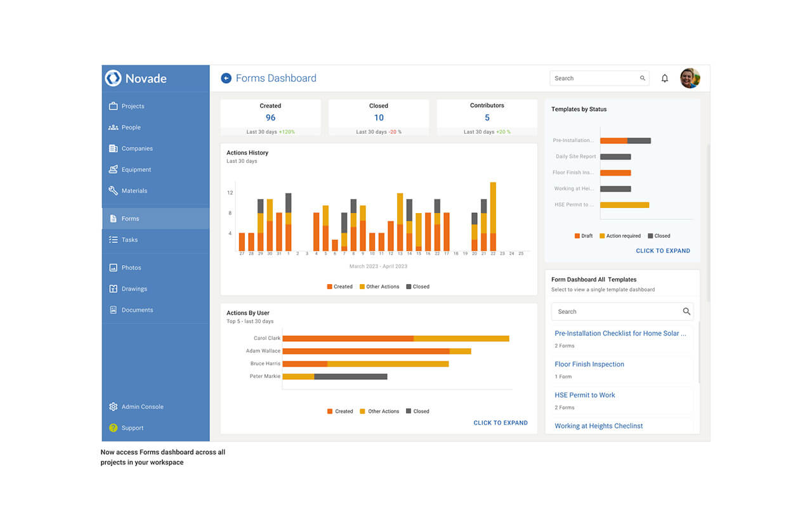812x506 pixels.
Task: Toggle Draft legend in Templates by Status
Action: coord(583,236)
